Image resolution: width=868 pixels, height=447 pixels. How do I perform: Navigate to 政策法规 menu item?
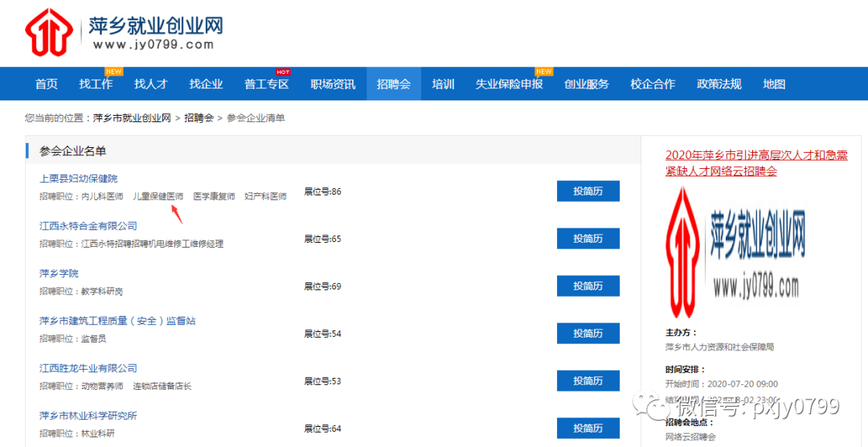(719, 84)
